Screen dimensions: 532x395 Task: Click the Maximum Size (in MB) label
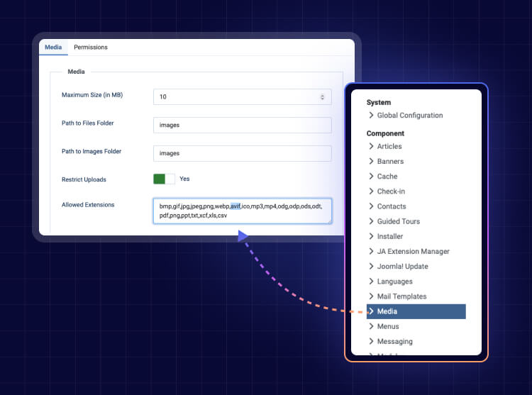pyautogui.click(x=92, y=95)
